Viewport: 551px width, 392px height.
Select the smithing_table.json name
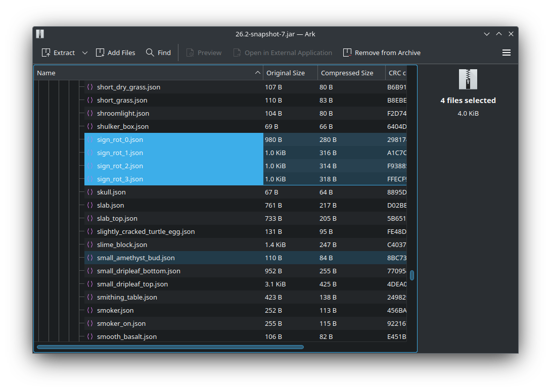127,297
